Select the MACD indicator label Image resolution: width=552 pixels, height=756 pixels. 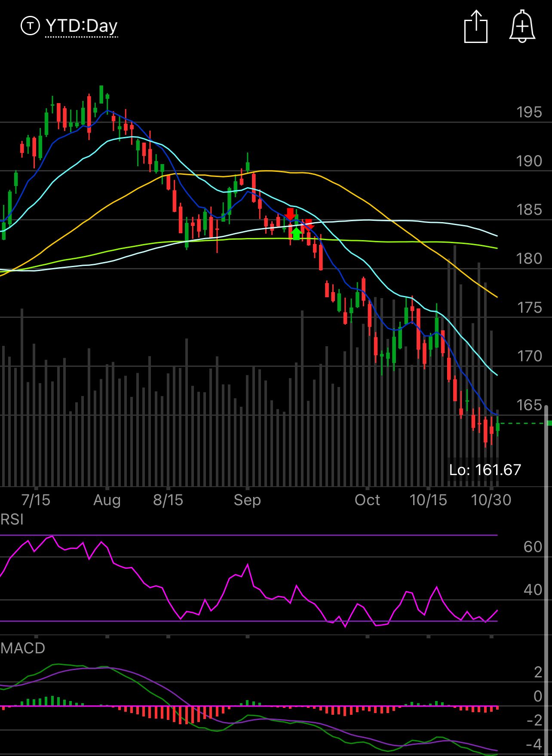point(23,648)
